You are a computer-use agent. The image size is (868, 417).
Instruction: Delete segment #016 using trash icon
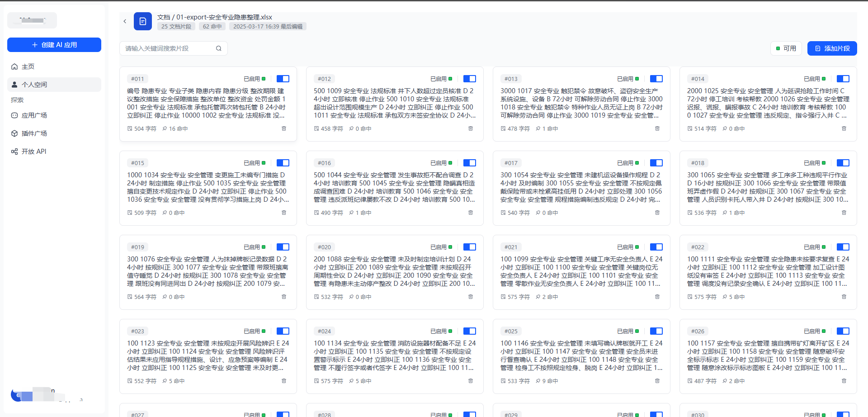(471, 213)
